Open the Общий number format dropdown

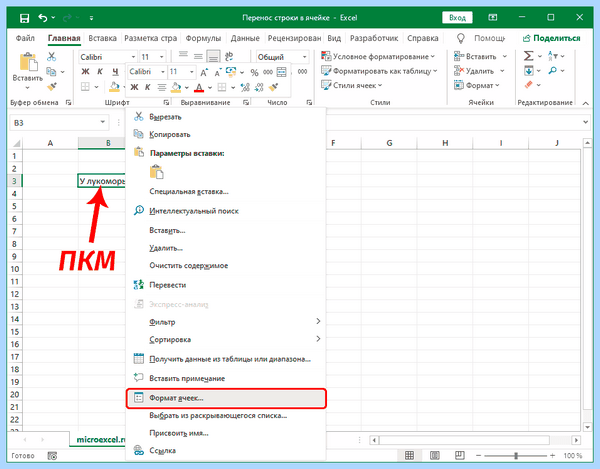tap(305, 57)
